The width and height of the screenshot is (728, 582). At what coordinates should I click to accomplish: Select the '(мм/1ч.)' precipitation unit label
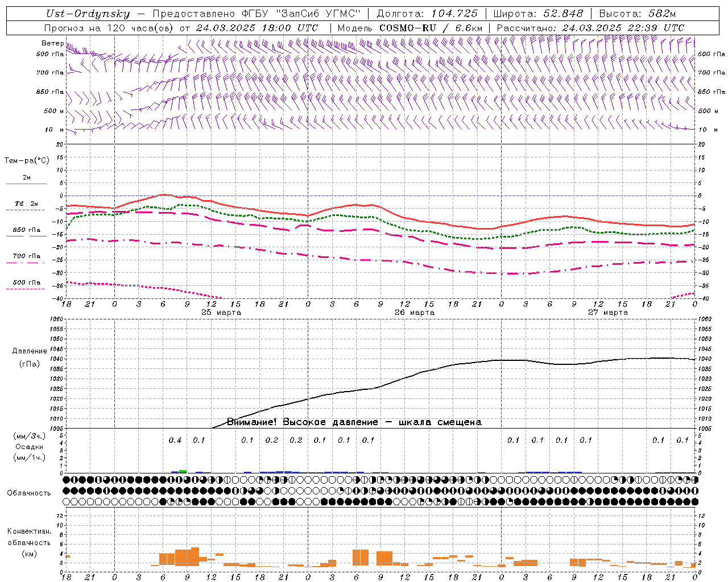click(x=29, y=458)
